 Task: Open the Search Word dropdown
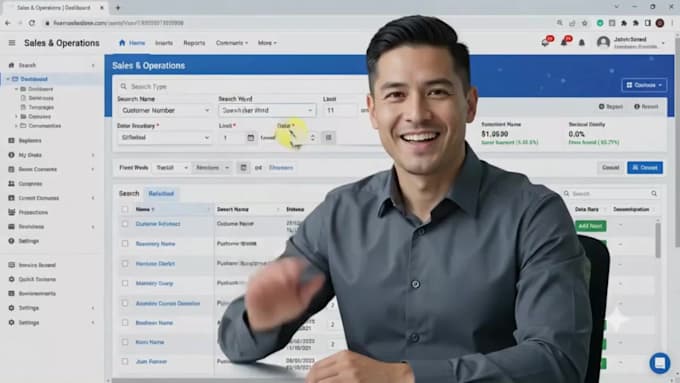(267, 110)
